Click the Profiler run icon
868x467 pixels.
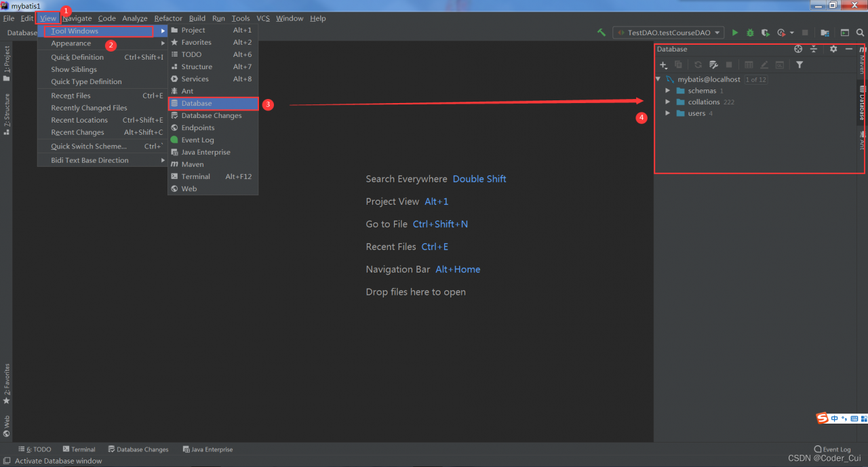click(781, 33)
